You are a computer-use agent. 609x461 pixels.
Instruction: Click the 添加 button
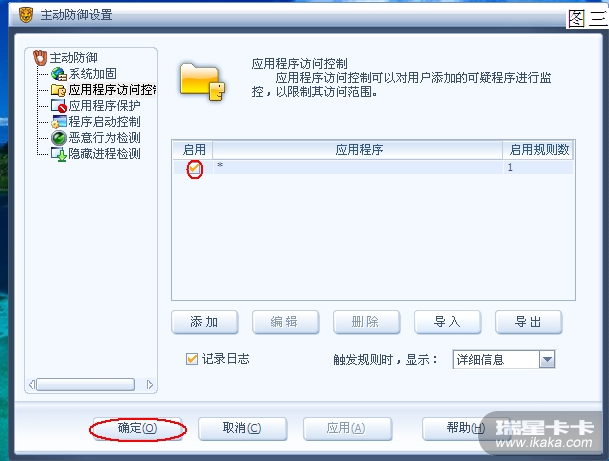[x=205, y=322]
